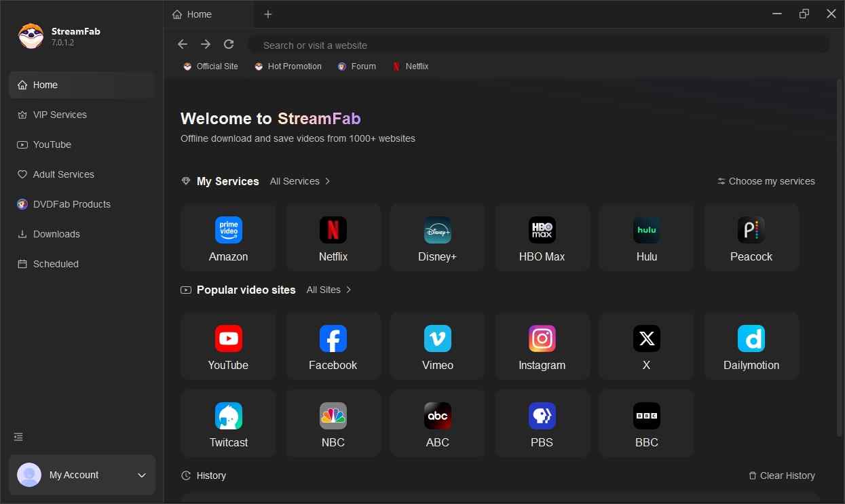Screen dimensions: 845x504
Task: Expand the My Account dropdown
Action: pyautogui.click(x=141, y=475)
